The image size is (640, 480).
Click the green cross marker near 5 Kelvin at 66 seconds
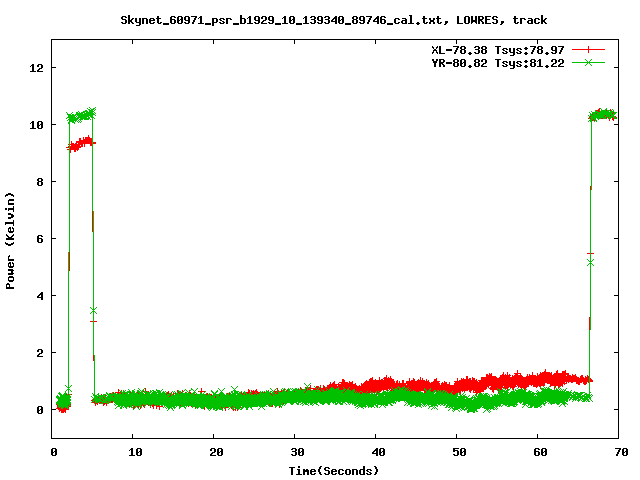590,262
